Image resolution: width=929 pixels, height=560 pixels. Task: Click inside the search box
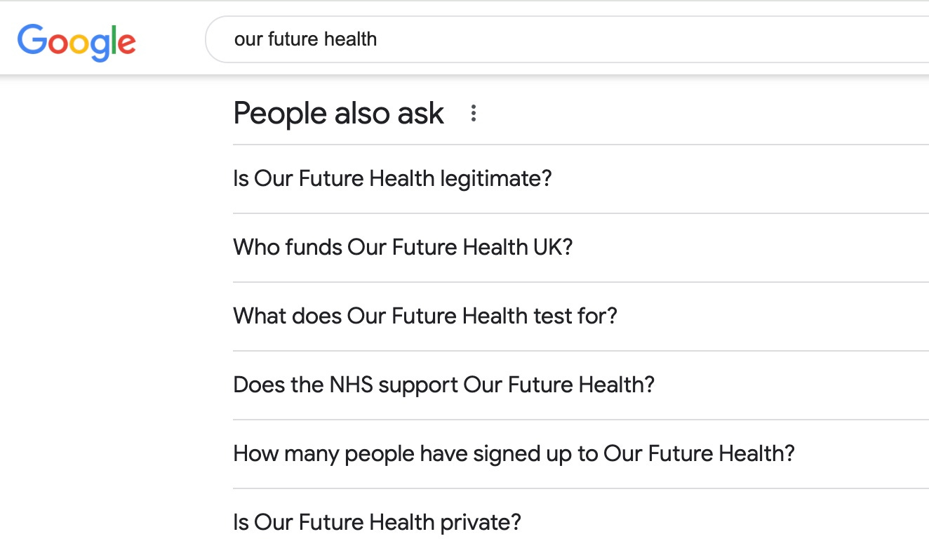[x=567, y=39]
